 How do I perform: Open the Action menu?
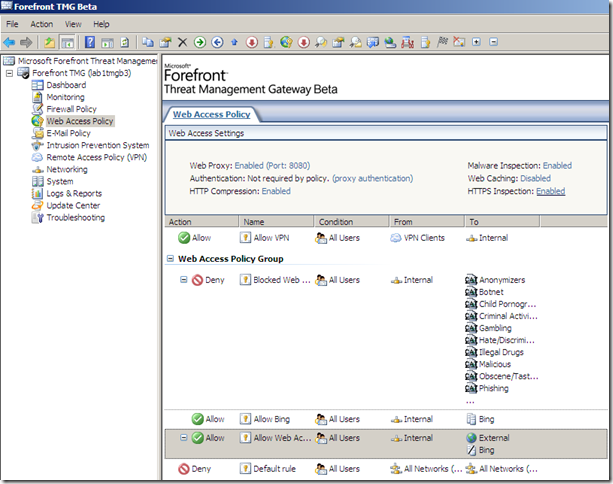tap(41, 24)
